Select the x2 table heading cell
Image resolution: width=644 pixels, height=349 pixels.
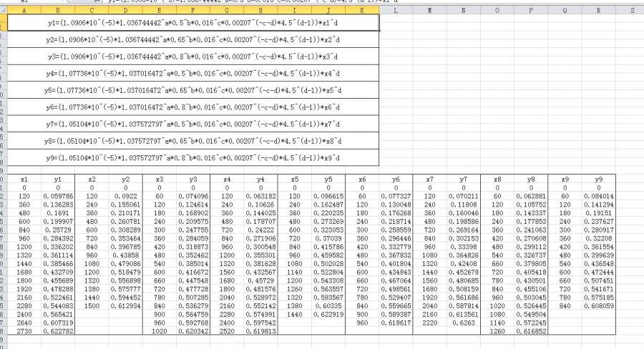tap(92, 180)
